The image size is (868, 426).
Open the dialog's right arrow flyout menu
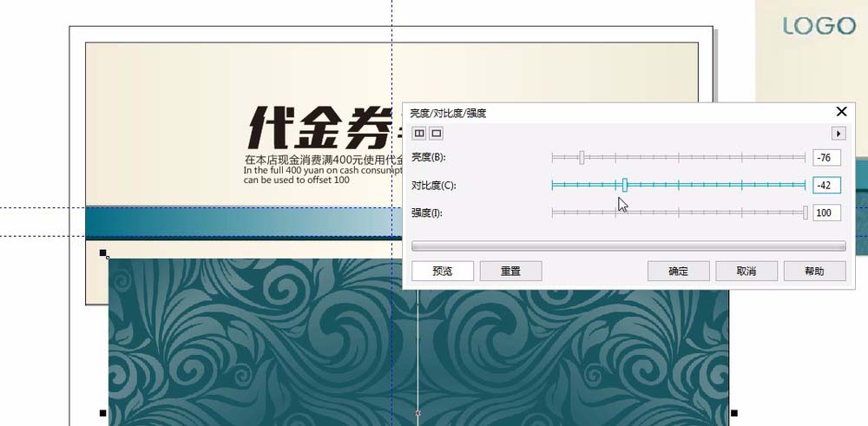tap(838, 134)
